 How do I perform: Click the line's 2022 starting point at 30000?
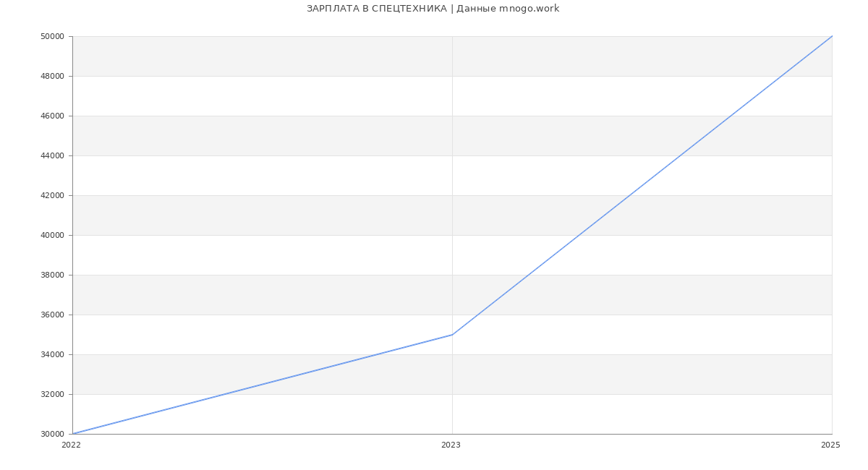tap(73, 434)
